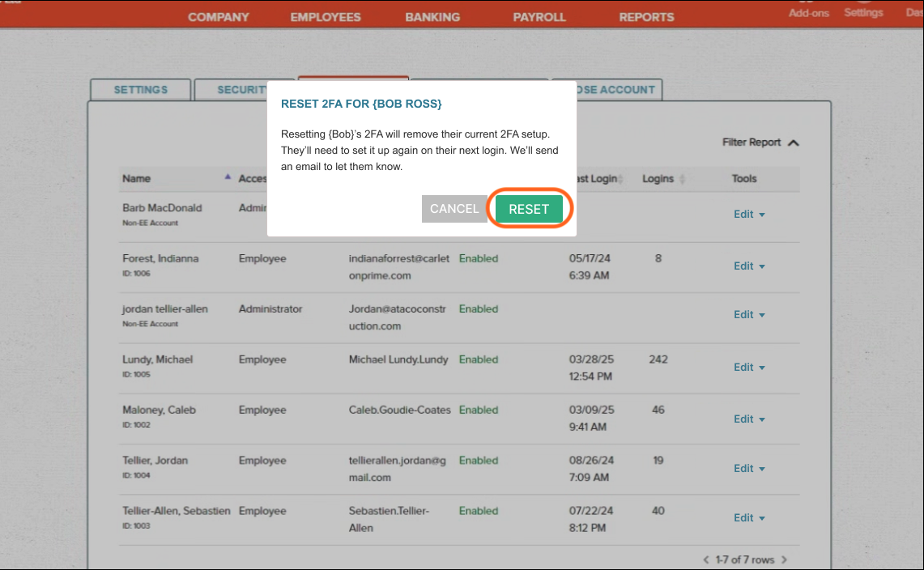The width and height of the screenshot is (924, 570).
Task: Click the Name column sort arrow
Action: tap(228, 177)
